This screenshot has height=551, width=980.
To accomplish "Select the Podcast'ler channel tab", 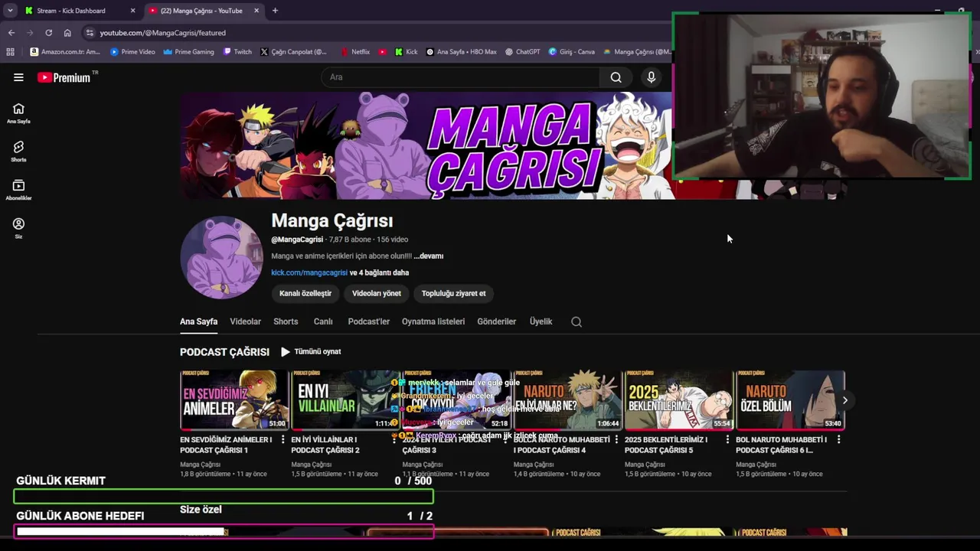I will coord(369,321).
